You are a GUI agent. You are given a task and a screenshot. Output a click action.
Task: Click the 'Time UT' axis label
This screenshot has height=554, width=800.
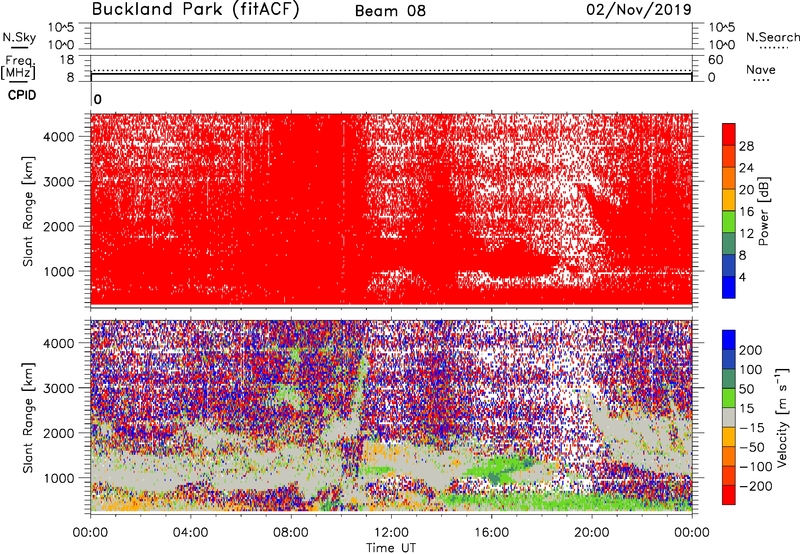[391, 548]
